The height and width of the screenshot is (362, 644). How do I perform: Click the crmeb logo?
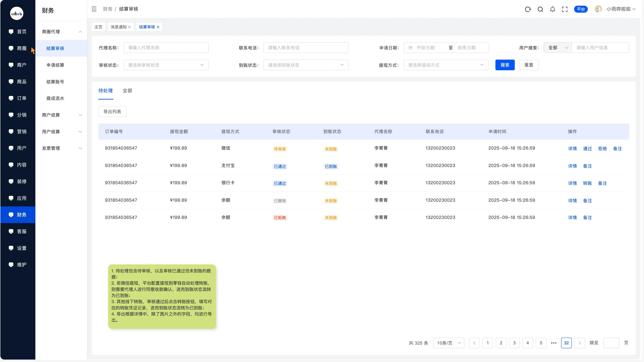point(17,13)
